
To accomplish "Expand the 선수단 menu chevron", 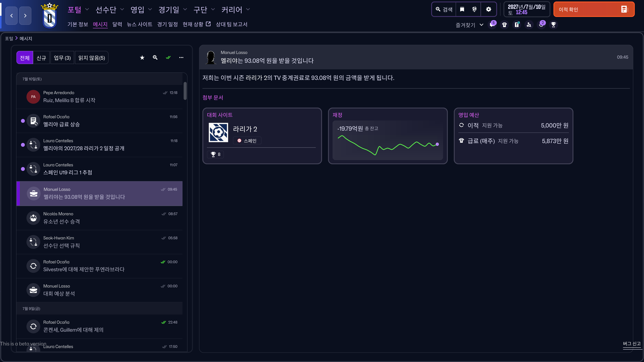I will click(122, 10).
